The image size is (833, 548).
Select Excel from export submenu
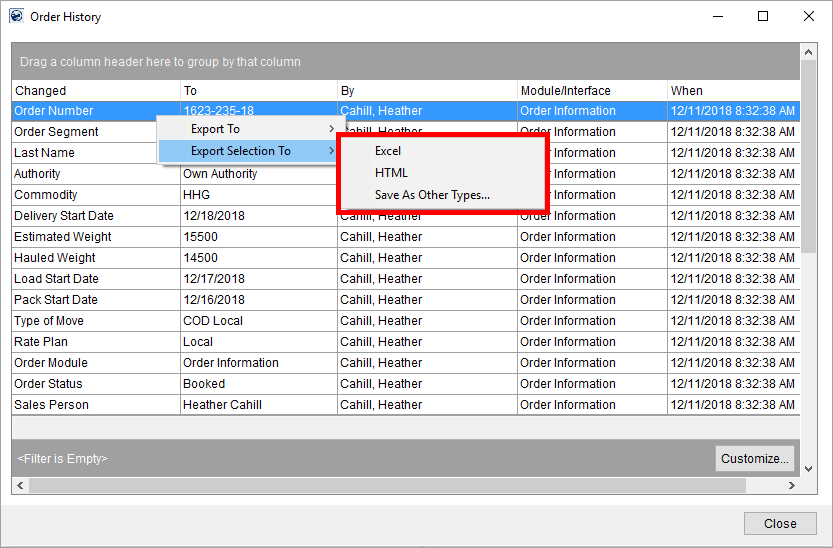(388, 151)
